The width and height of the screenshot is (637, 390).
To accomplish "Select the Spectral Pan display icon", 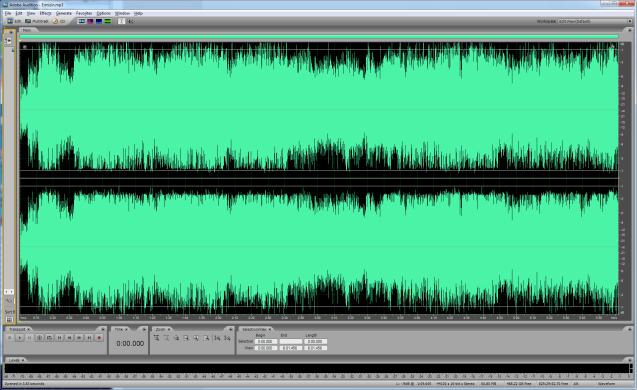I will 99,21.
